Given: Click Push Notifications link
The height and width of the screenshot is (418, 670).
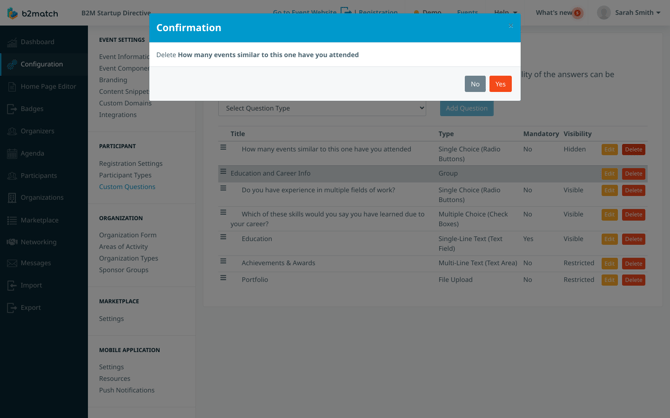Looking at the screenshot, I should pos(126,390).
